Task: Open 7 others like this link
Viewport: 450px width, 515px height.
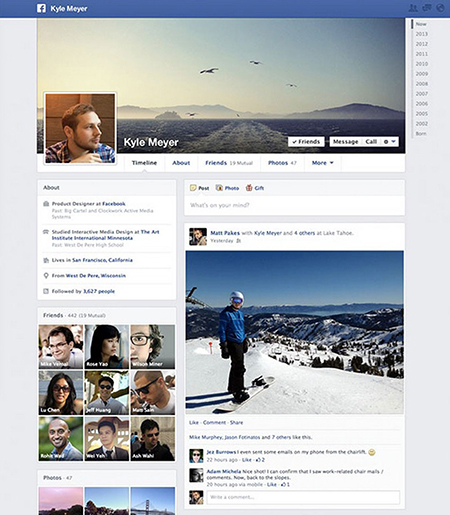Action: pos(282,437)
